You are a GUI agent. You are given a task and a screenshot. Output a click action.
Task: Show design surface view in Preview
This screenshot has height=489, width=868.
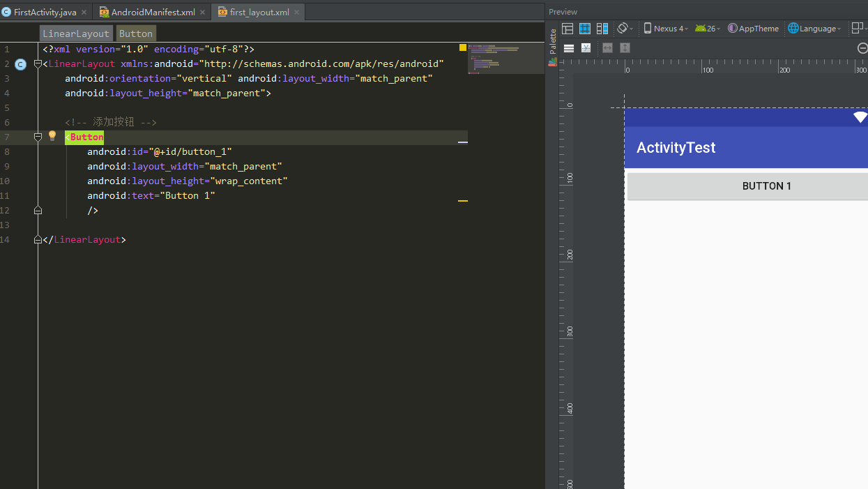568,29
